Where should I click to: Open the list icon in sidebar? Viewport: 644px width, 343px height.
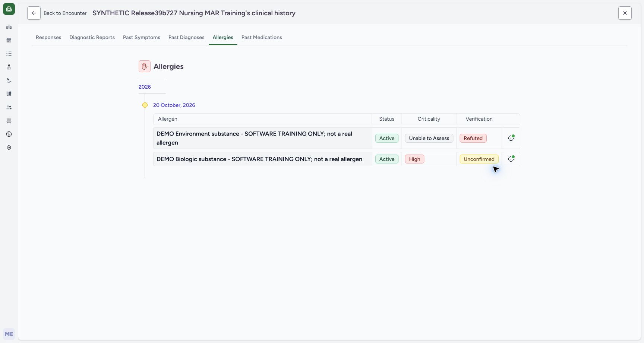coord(9,54)
